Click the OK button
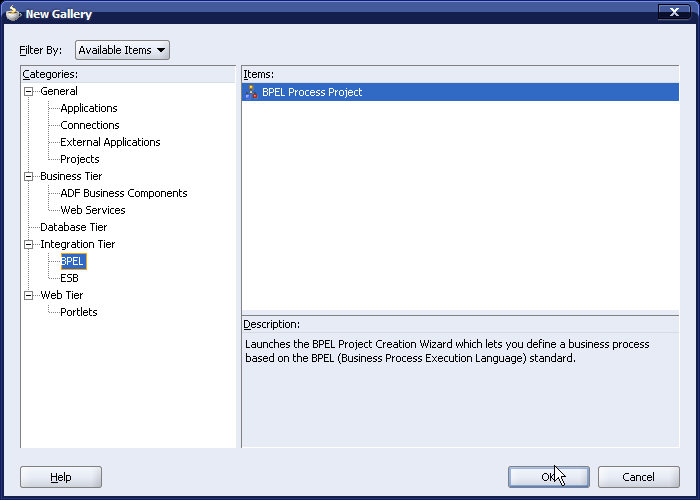 tap(549, 477)
